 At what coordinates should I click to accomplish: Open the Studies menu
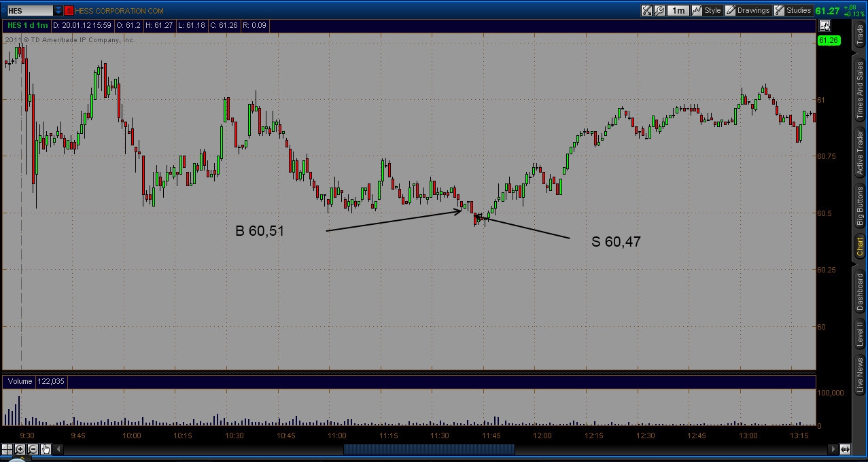(x=793, y=10)
